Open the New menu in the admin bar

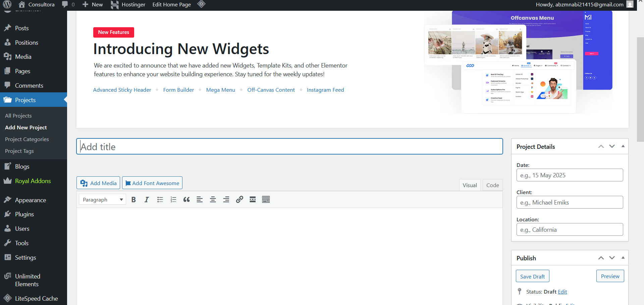[x=92, y=4]
